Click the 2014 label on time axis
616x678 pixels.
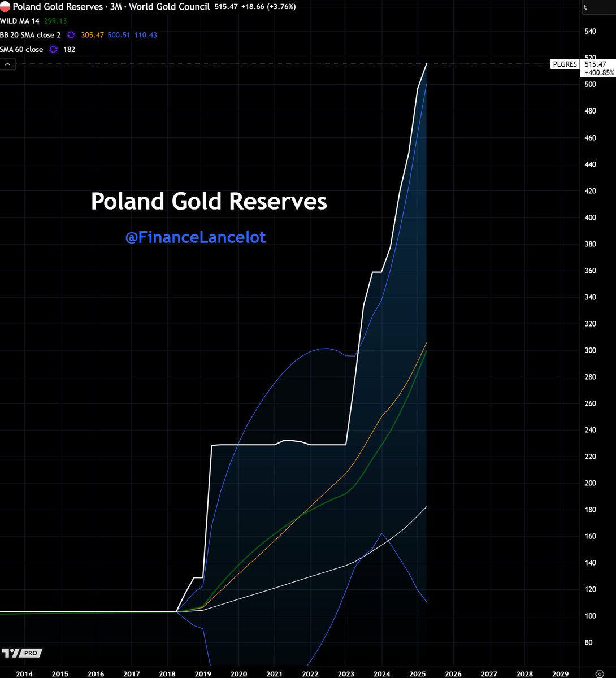24,674
